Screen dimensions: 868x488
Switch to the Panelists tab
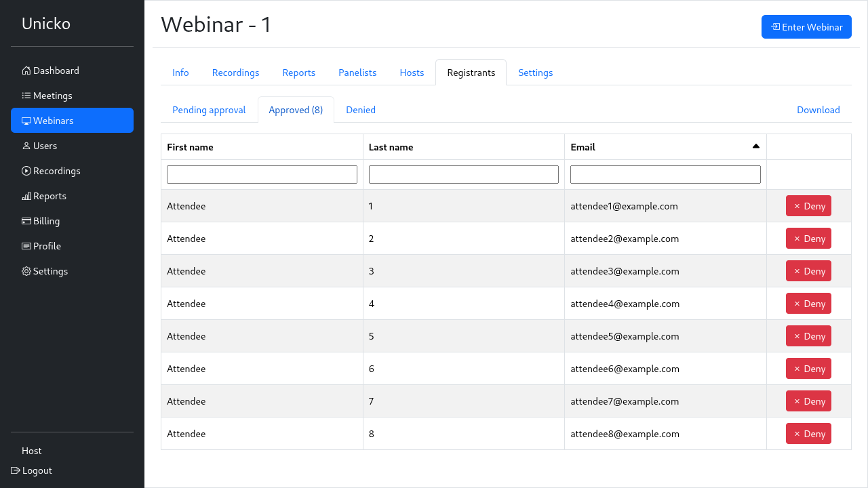pos(357,73)
